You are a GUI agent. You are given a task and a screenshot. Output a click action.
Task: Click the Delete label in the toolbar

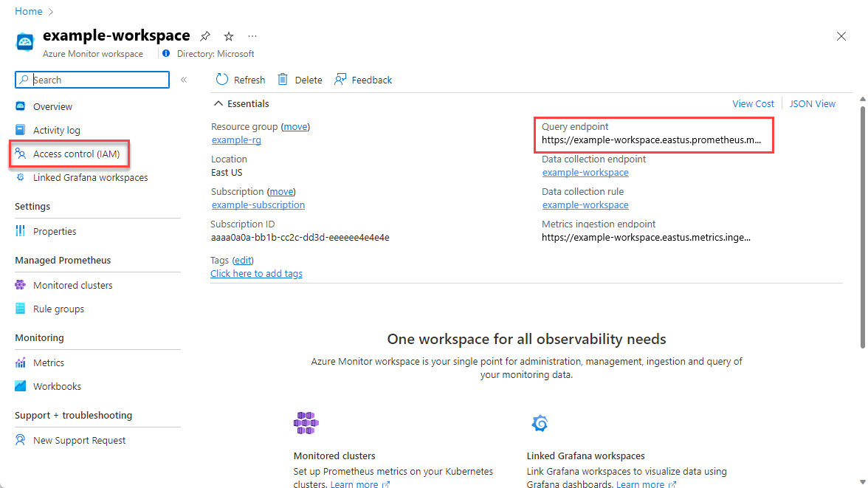309,80
